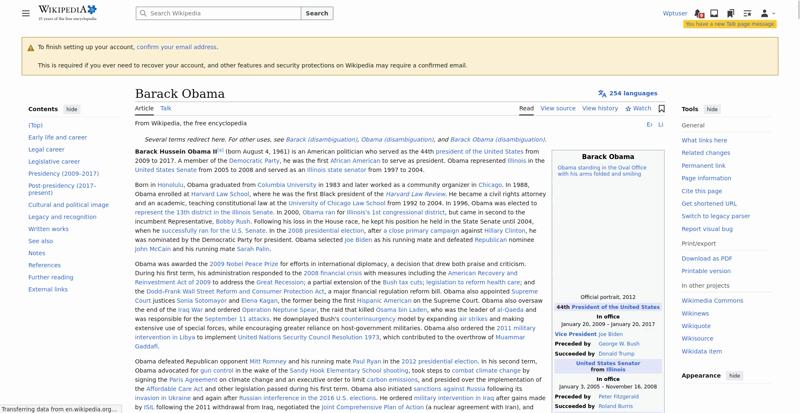Open the personal user menu dropdown
The image size is (800, 413).
coord(767,13)
